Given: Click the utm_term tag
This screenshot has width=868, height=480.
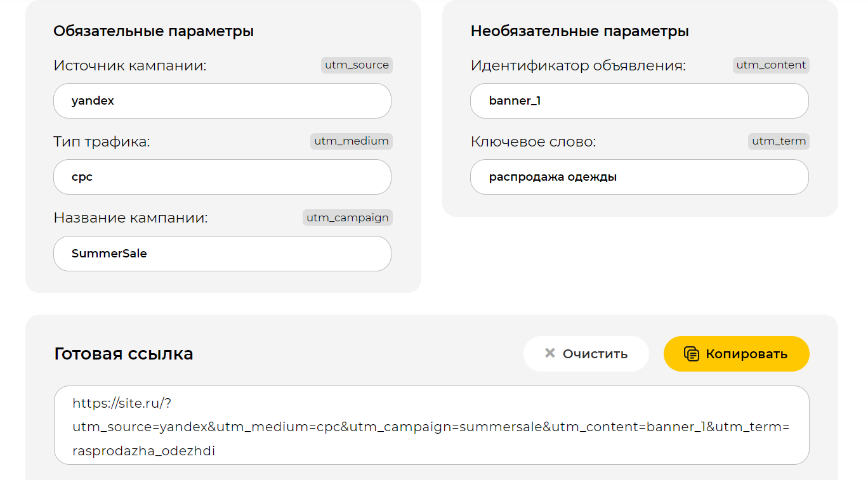Looking at the screenshot, I should pos(779,141).
